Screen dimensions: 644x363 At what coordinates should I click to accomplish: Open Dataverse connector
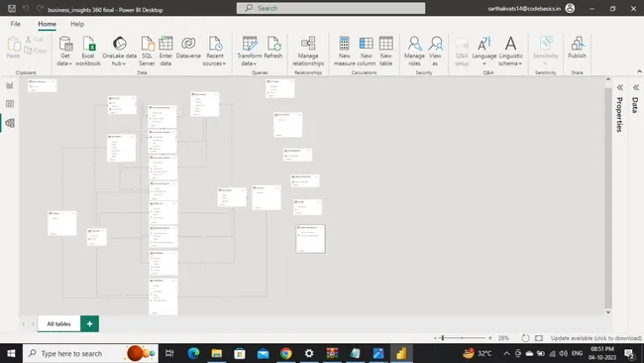[x=188, y=48]
